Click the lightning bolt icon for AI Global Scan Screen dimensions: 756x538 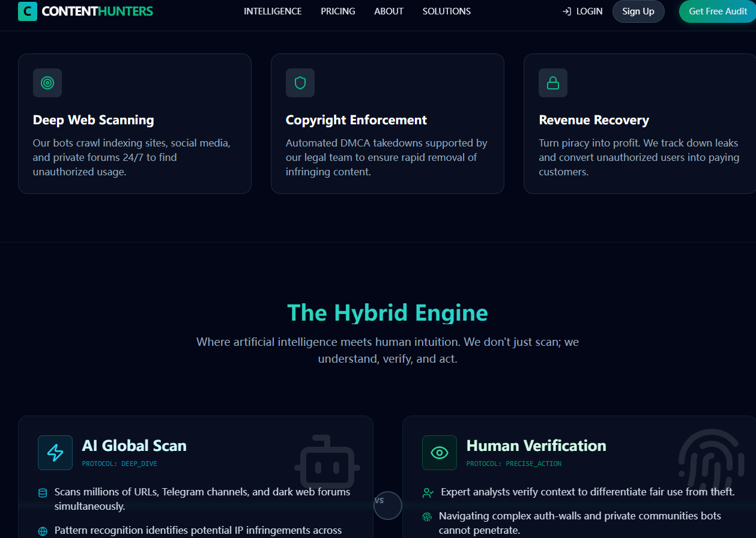(x=55, y=453)
